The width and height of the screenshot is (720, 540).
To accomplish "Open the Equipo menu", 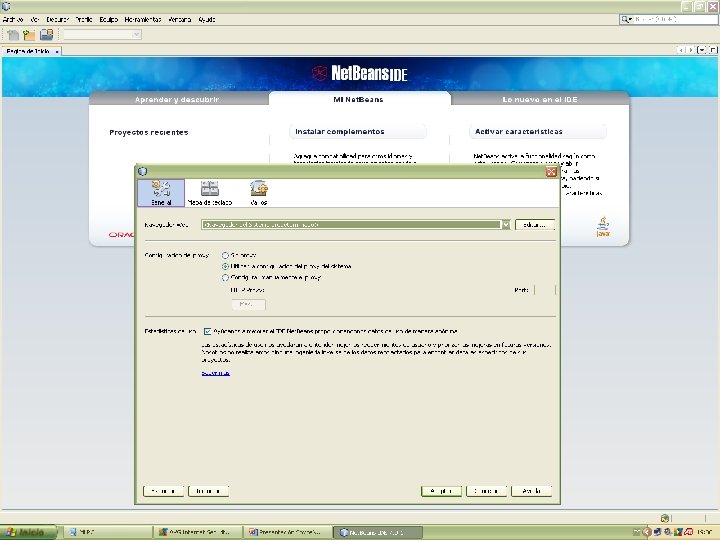I will point(108,19).
